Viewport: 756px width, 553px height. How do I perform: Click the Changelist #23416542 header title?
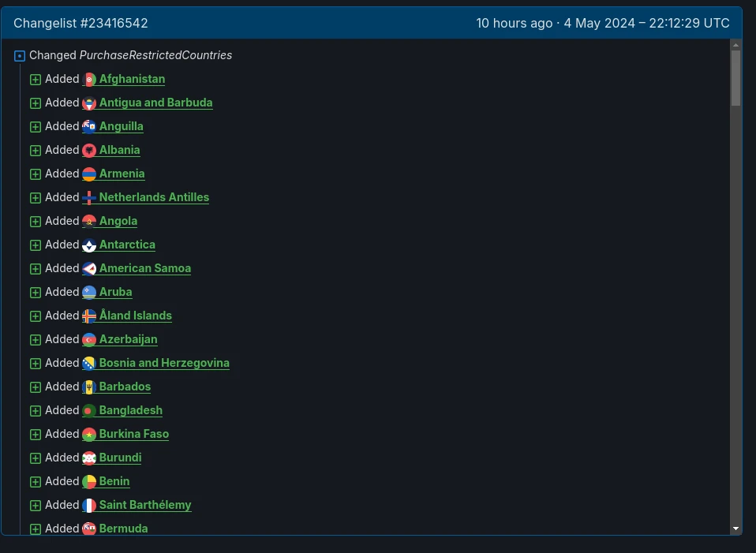pos(80,23)
